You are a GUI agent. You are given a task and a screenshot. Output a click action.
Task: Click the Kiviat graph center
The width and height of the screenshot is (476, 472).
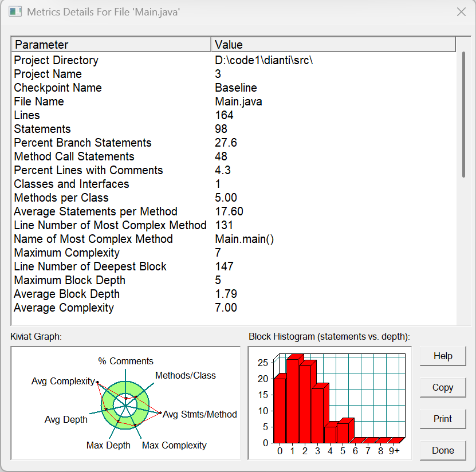click(125, 405)
